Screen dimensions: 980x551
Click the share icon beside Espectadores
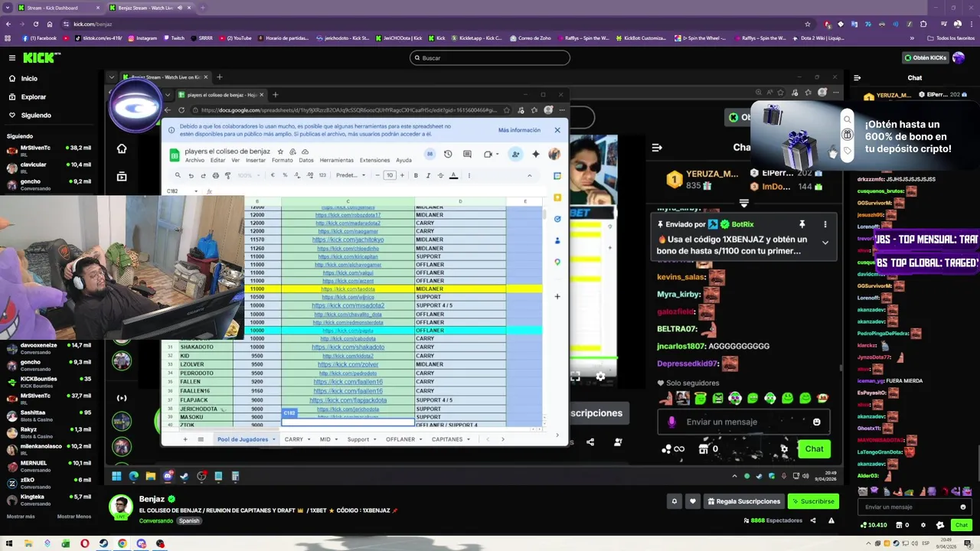pyautogui.click(x=813, y=520)
